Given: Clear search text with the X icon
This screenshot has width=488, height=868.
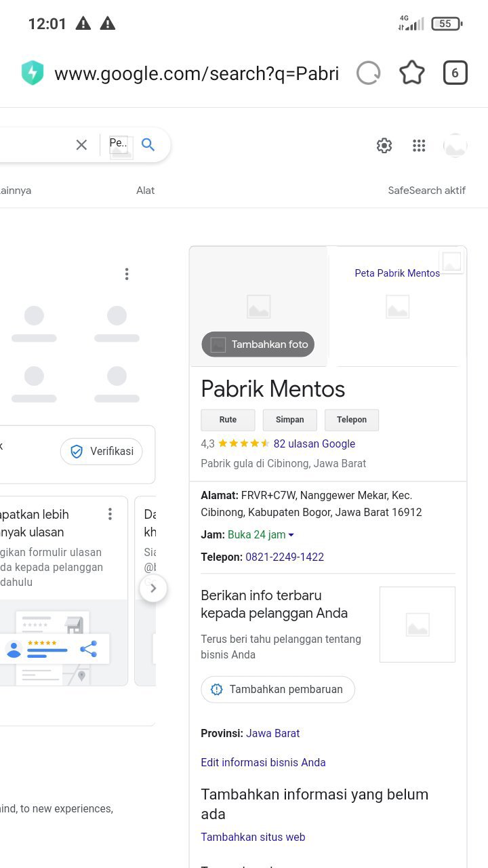Looking at the screenshot, I should [81, 144].
